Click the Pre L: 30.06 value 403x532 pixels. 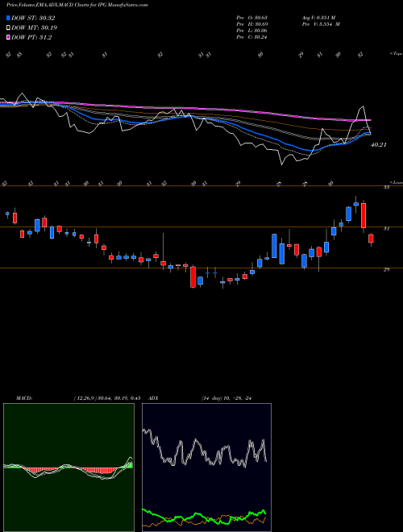(x=251, y=31)
